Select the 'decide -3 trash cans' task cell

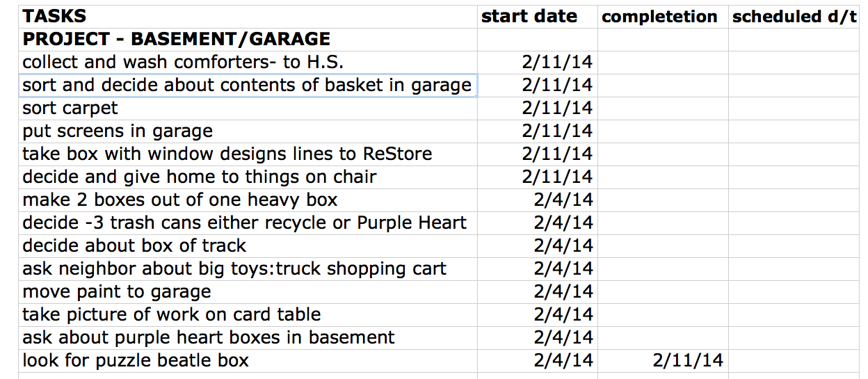coord(248,223)
